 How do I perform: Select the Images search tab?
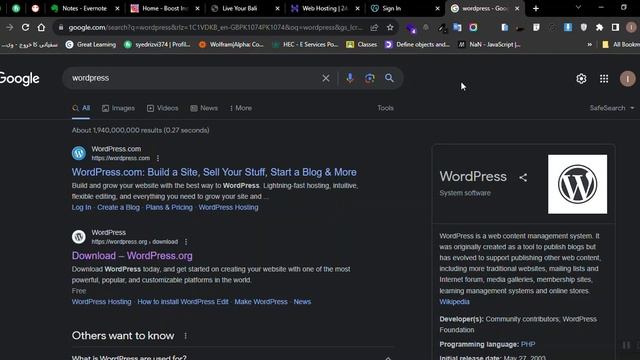[118, 108]
